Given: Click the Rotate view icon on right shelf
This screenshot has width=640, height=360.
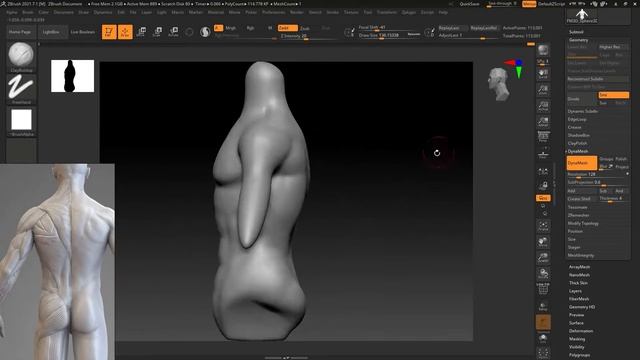Looking at the screenshot, I should tap(543, 273).
